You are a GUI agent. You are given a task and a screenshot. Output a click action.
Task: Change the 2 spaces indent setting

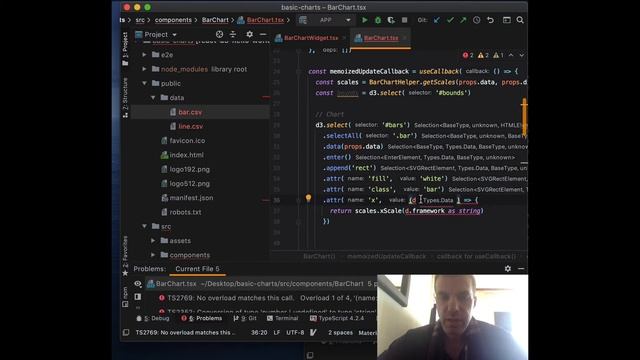coord(340,333)
